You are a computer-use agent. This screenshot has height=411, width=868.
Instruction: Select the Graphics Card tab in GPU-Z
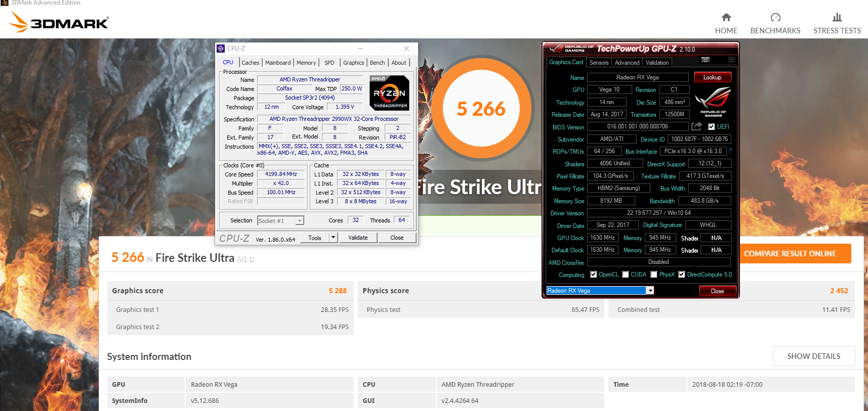566,62
